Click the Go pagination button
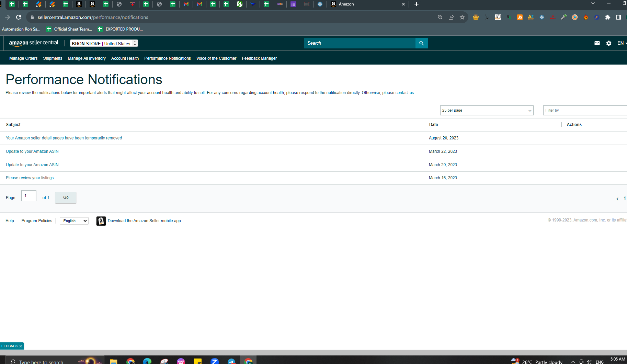The image size is (627, 364). tap(66, 197)
